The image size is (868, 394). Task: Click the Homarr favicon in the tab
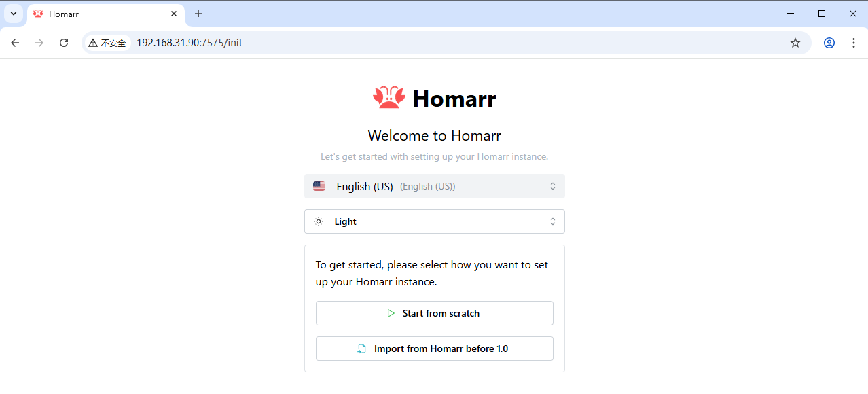tap(38, 14)
